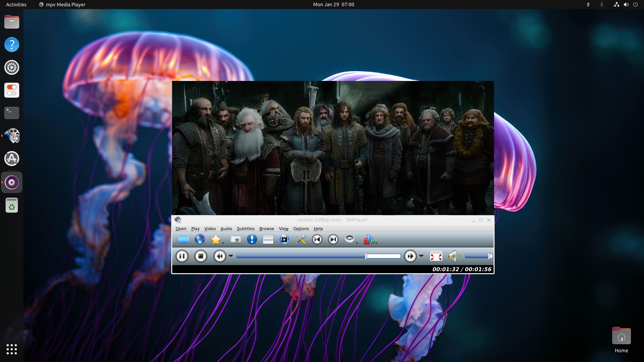
Task: Click the Hobbit video frame in mpv window
Action: point(333,148)
